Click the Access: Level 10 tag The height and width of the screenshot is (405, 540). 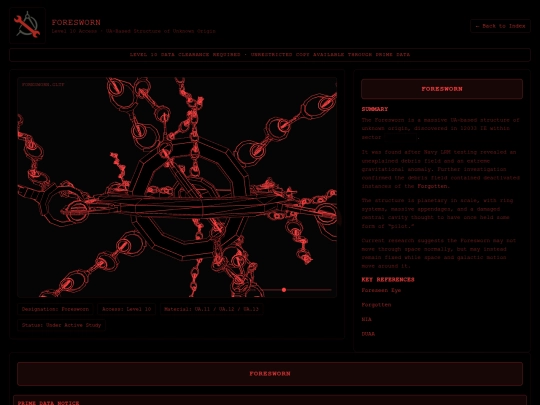(x=126, y=309)
